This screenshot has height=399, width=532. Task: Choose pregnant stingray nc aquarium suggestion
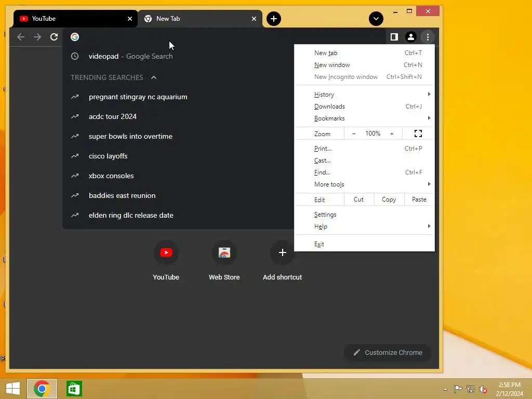click(x=178, y=97)
